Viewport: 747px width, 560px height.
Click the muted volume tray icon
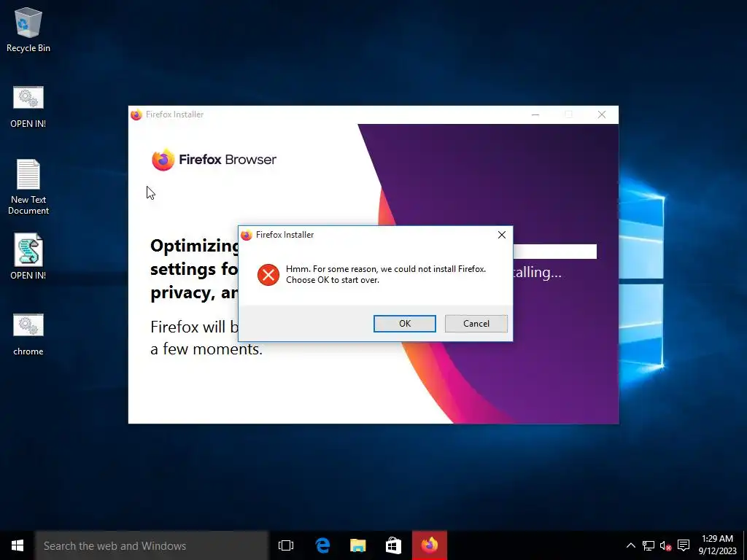665,545
